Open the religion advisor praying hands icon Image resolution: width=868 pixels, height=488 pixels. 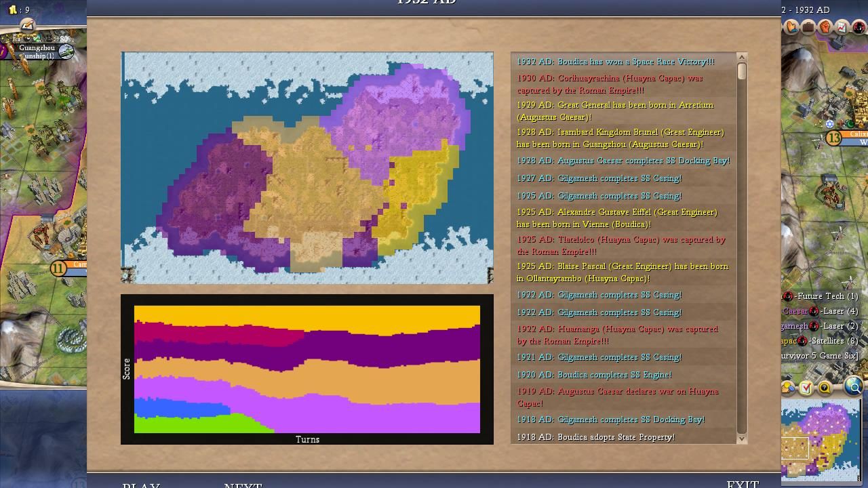[791, 28]
